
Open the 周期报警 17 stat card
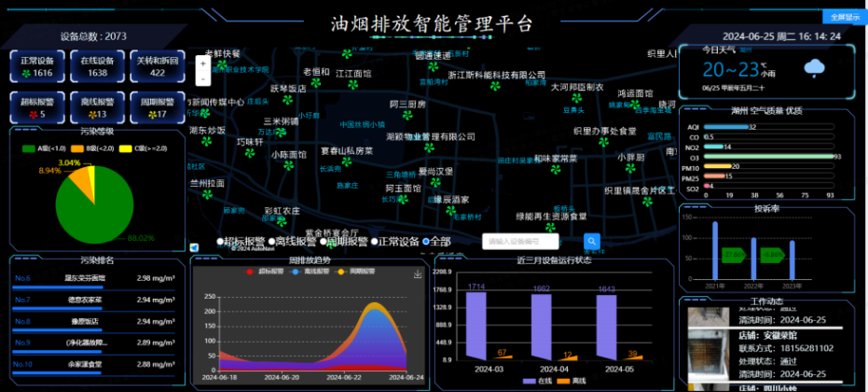(157, 108)
